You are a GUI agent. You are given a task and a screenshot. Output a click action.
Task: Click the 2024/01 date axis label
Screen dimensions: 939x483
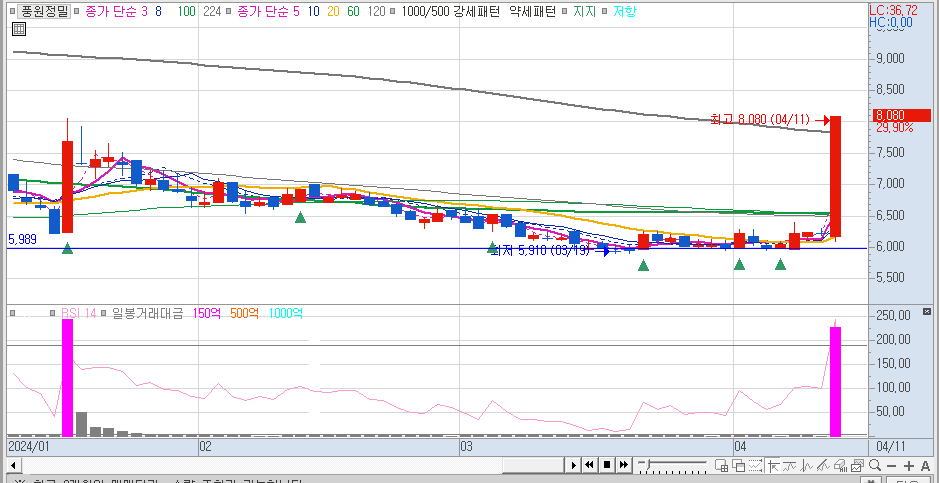[x=28, y=446]
